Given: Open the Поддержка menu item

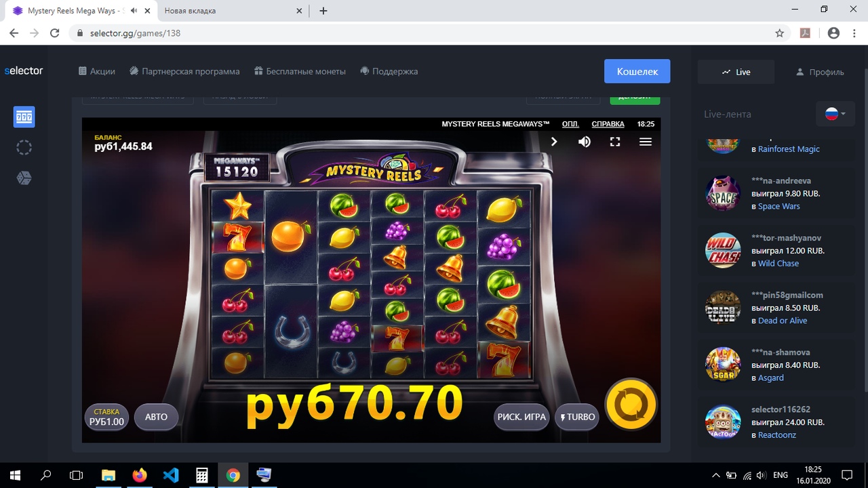Looking at the screenshot, I should click(389, 71).
